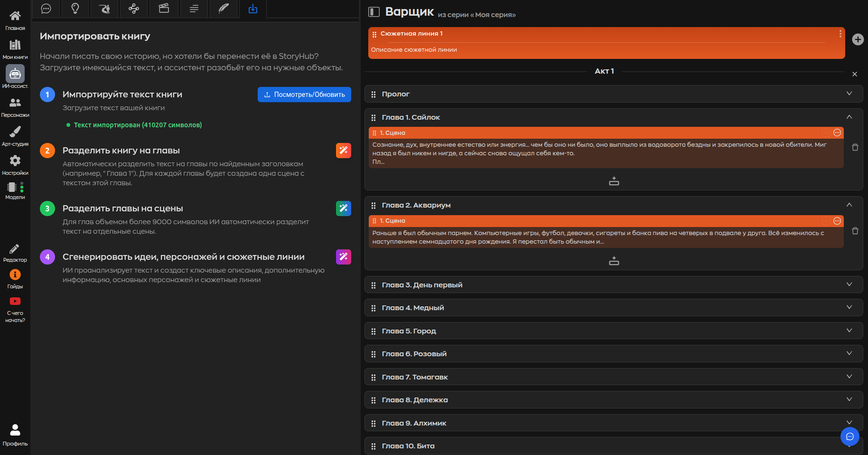868x455 pixels.
Task: Open the Модели sidebar item
Action: (x=15, y=190)
